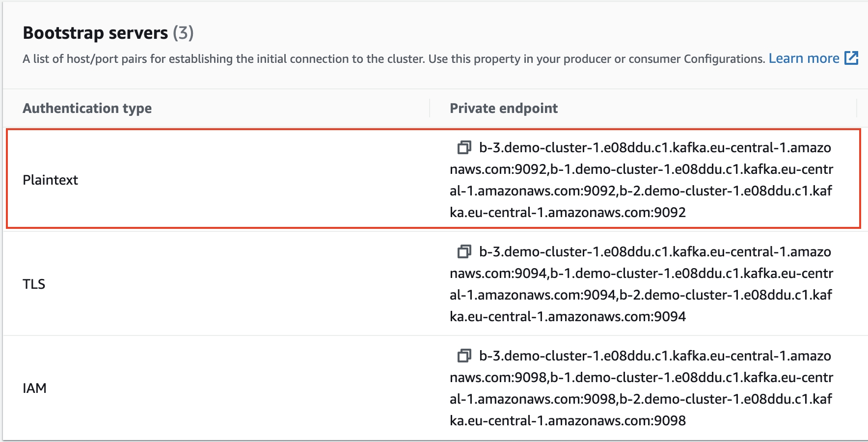
Task: Select the Plaintext authentication type cell
Action: coord(50,180)
